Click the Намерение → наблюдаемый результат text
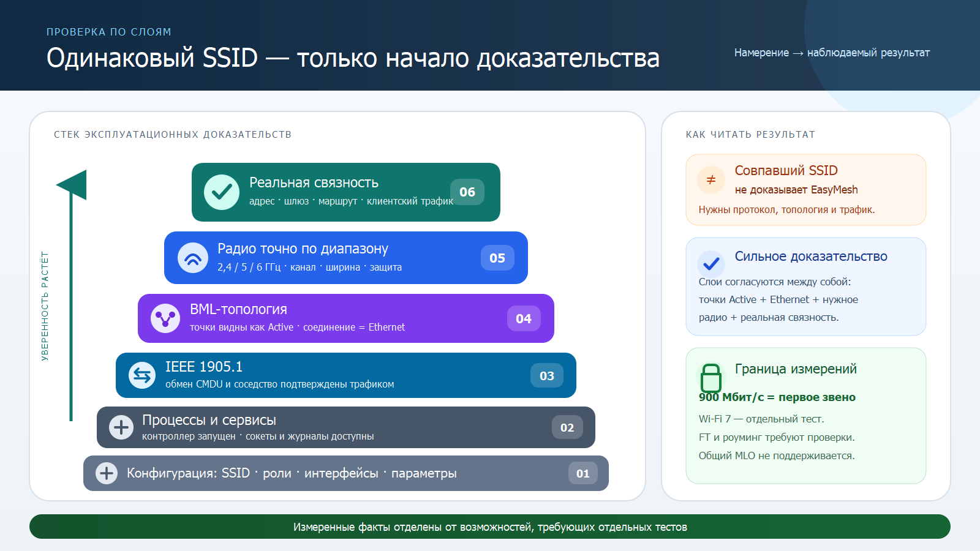The width and height of the screenshot is (980, 551). 832,53
